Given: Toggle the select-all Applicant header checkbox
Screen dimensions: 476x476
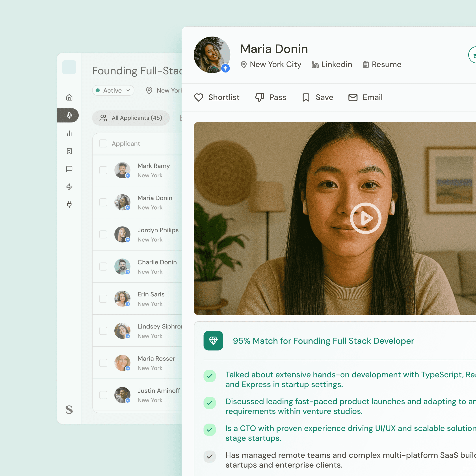Looking at the screenshot, I should click(103, 143).
